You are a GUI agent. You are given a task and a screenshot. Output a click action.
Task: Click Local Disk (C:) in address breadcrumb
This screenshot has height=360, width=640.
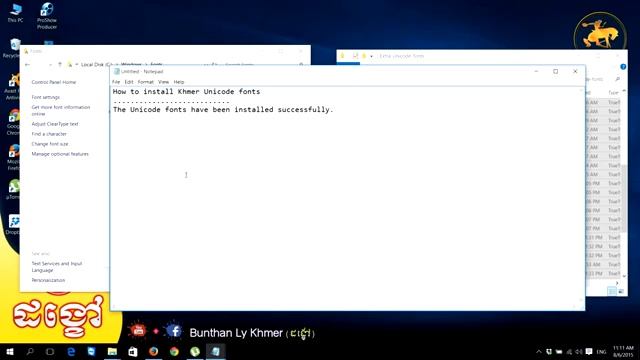pyautogui.click(x=96, y=64)
